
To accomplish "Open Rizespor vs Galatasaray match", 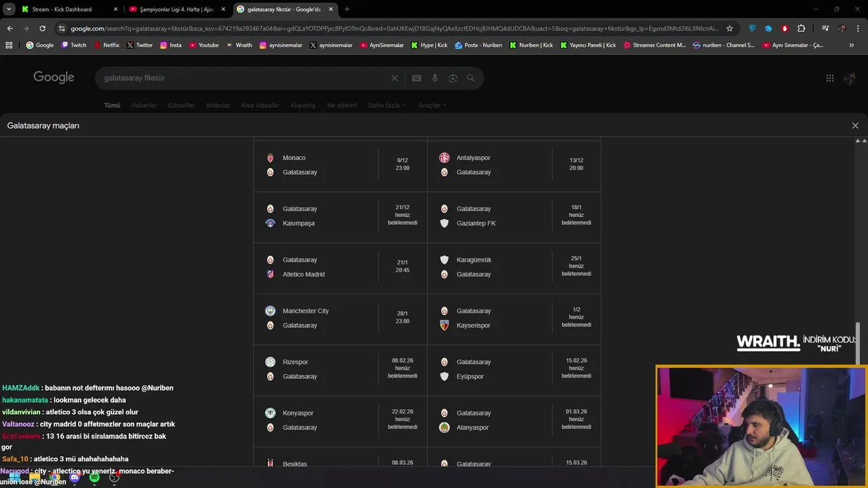I will (340, 369).
